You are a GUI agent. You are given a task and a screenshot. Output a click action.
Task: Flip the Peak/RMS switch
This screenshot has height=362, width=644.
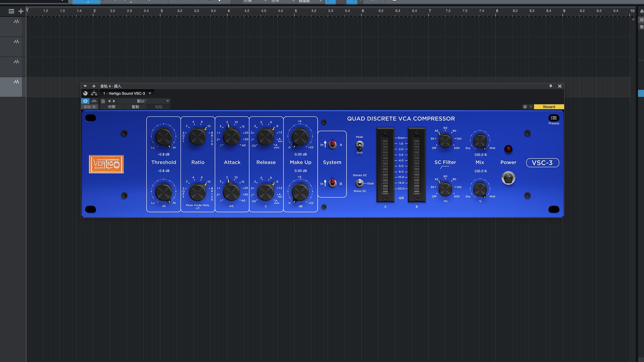pos(360,145)
